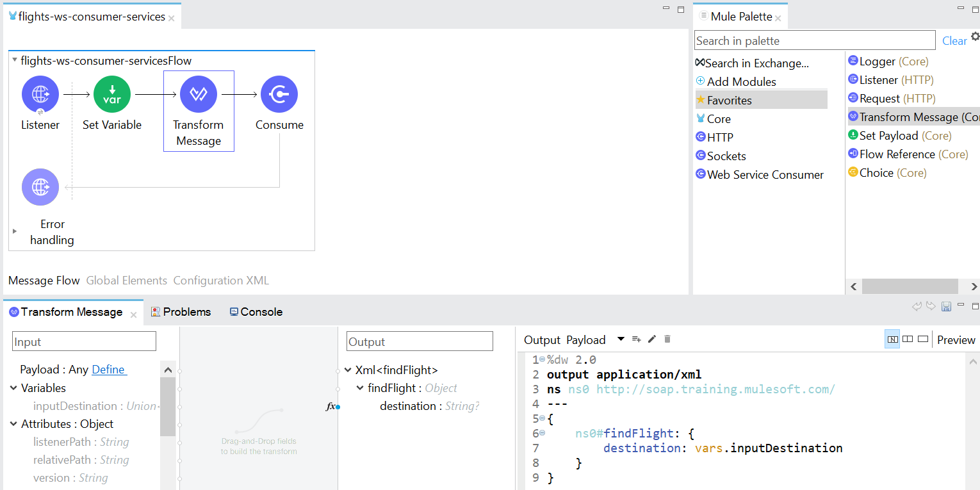Delete the output with the trash icon

pyautogui.click(x=667, y=339)
